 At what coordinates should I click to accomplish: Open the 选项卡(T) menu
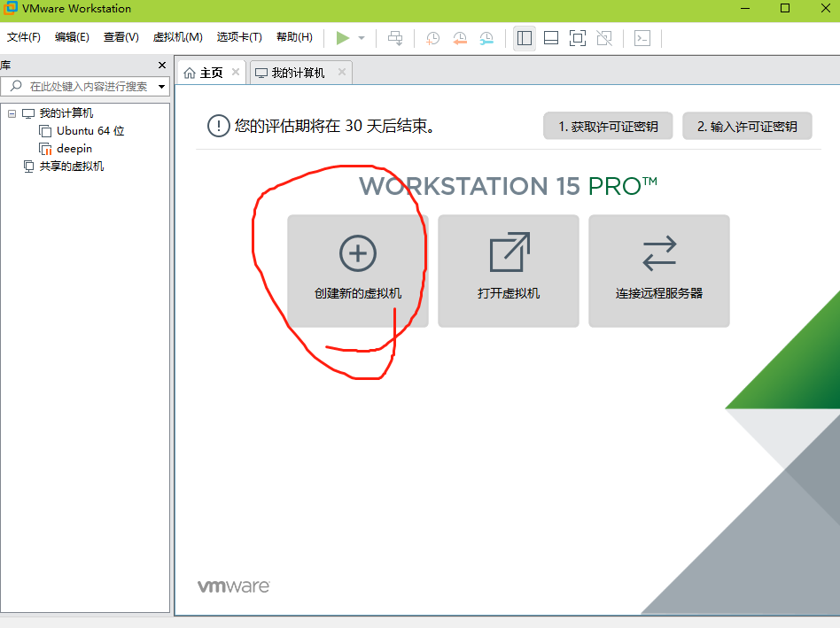click(239, 37)
